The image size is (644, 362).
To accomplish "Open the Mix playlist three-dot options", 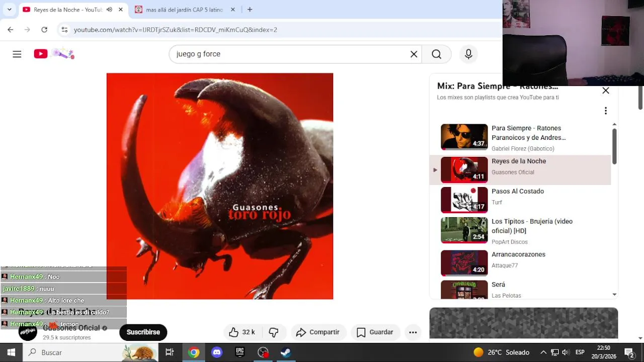I will click(606, 111).
